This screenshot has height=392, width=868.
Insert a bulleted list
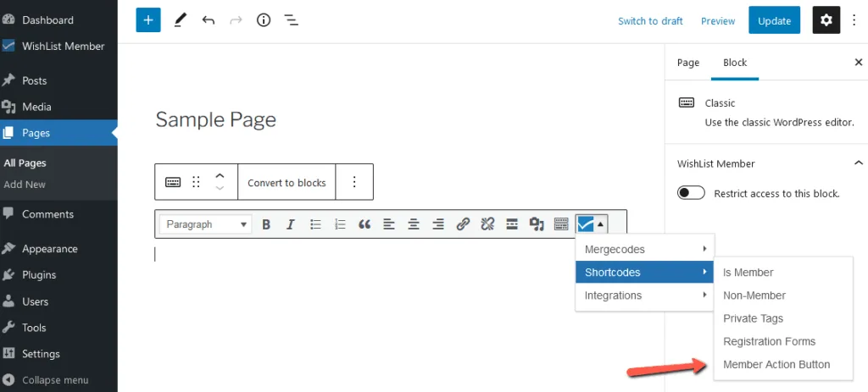coord(315,224)
